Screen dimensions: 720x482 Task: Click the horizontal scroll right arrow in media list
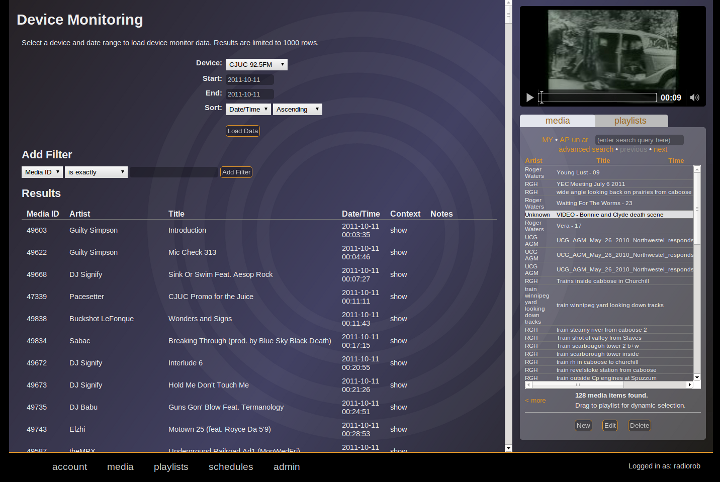[x=690, y=385]
